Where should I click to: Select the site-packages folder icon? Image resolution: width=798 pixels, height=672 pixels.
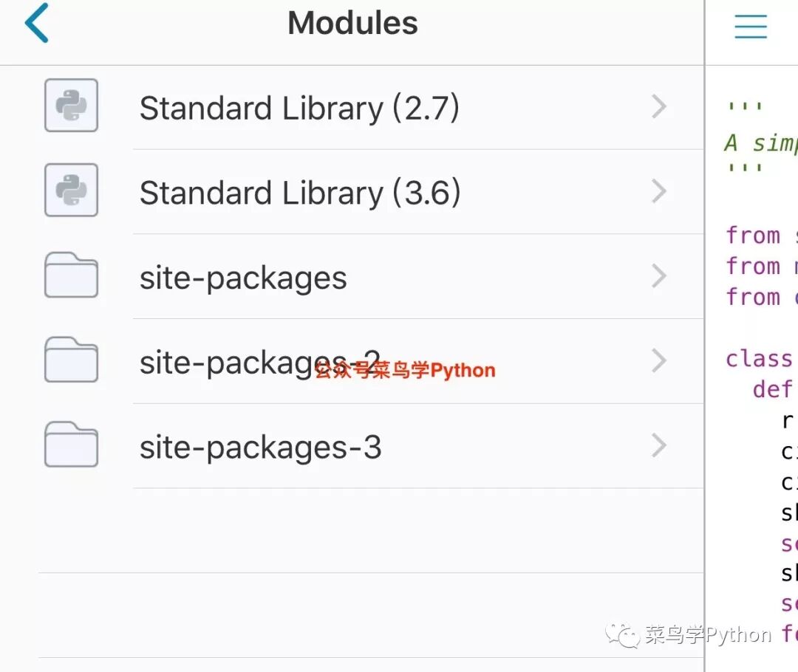coord(71,275)
